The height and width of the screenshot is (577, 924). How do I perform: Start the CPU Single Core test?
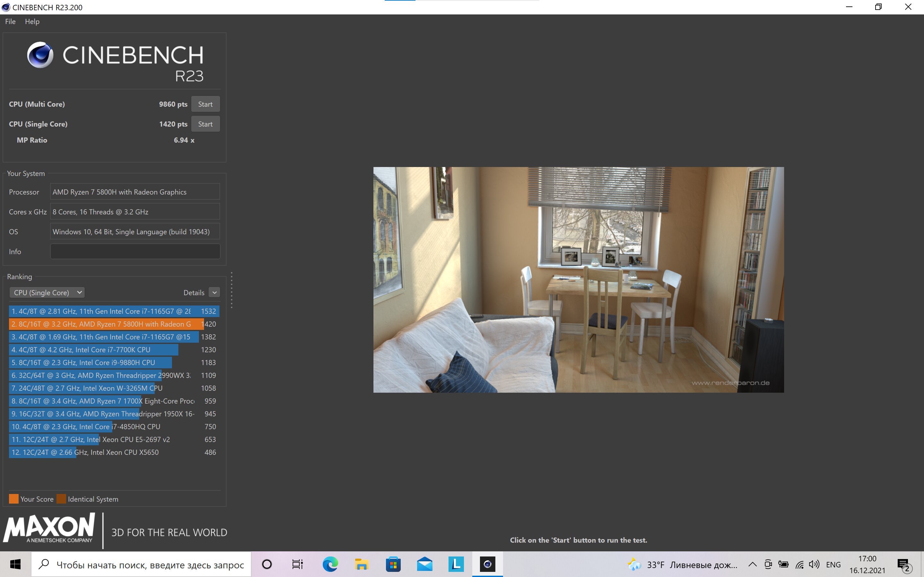pos(205,124)
